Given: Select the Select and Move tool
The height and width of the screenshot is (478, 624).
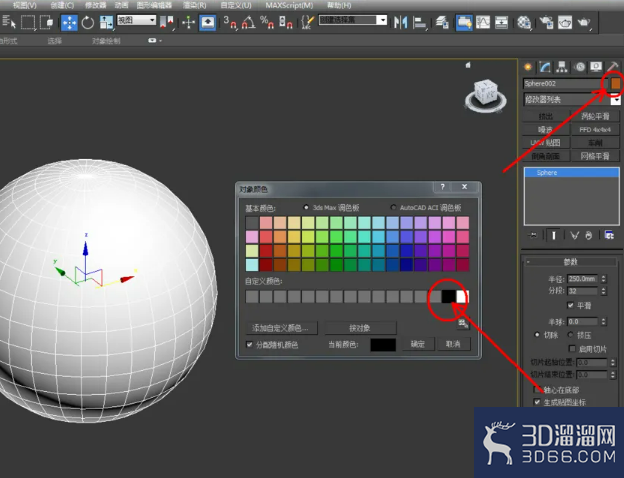Looking at the screenshot, I should pyautogui.click(x=69, y=22).
